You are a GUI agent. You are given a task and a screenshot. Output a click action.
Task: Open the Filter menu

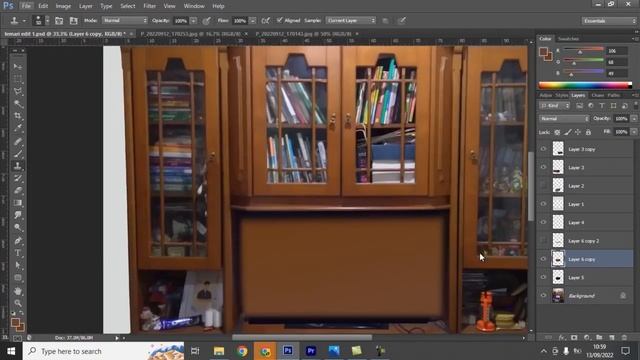[149, 6]
